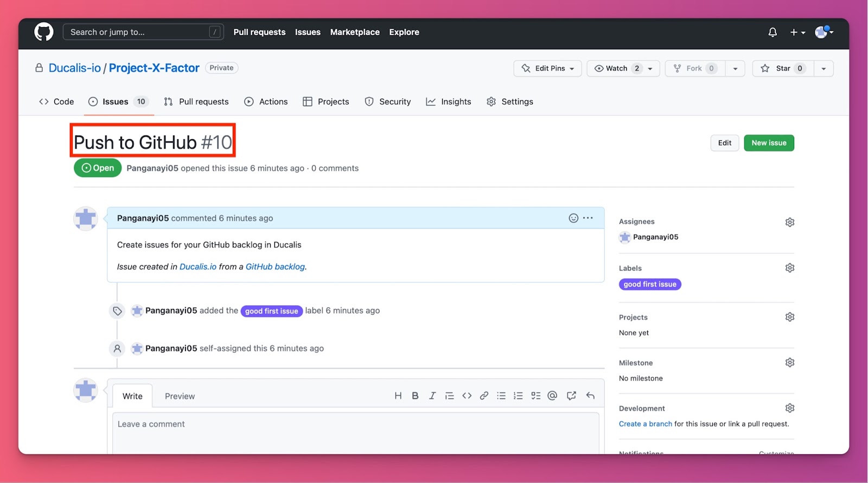
Task: Open the Development gear settings
Action: click(790, 408)
